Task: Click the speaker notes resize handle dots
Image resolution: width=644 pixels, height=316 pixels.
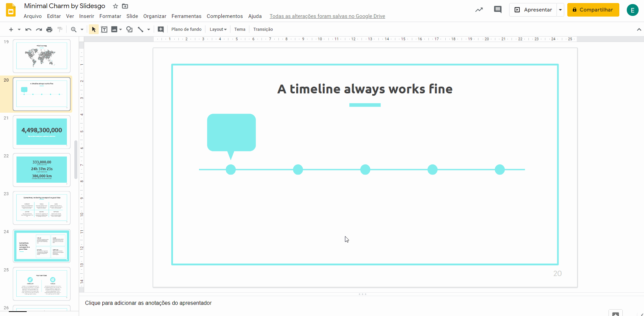Action: (362, 294)
